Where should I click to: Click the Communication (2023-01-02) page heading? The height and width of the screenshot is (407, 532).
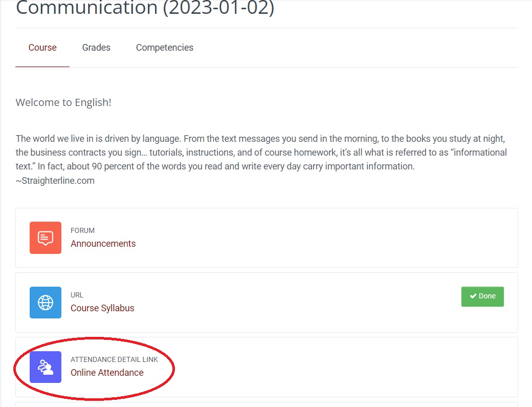pos(145,8)
